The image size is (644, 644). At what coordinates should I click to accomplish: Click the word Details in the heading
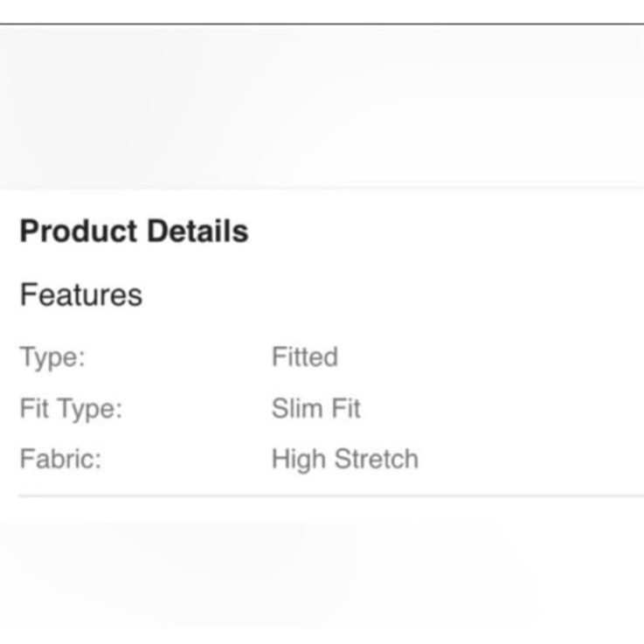pyautogui.click(x=198, y=231)
